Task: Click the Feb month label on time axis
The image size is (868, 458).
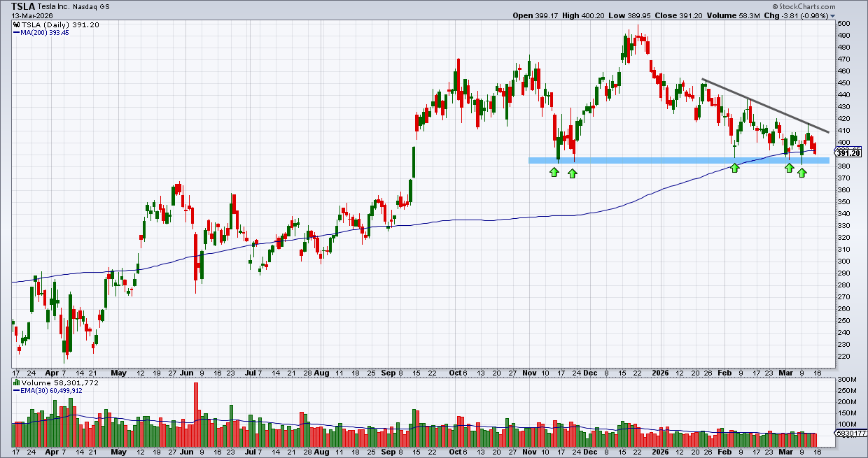Action: point(724,373)
